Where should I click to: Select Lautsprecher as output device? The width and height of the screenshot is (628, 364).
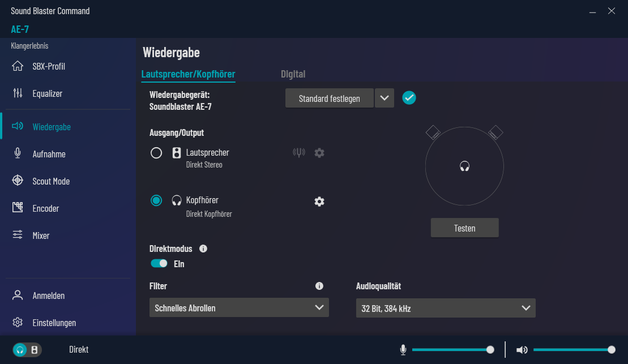point(156,152)
